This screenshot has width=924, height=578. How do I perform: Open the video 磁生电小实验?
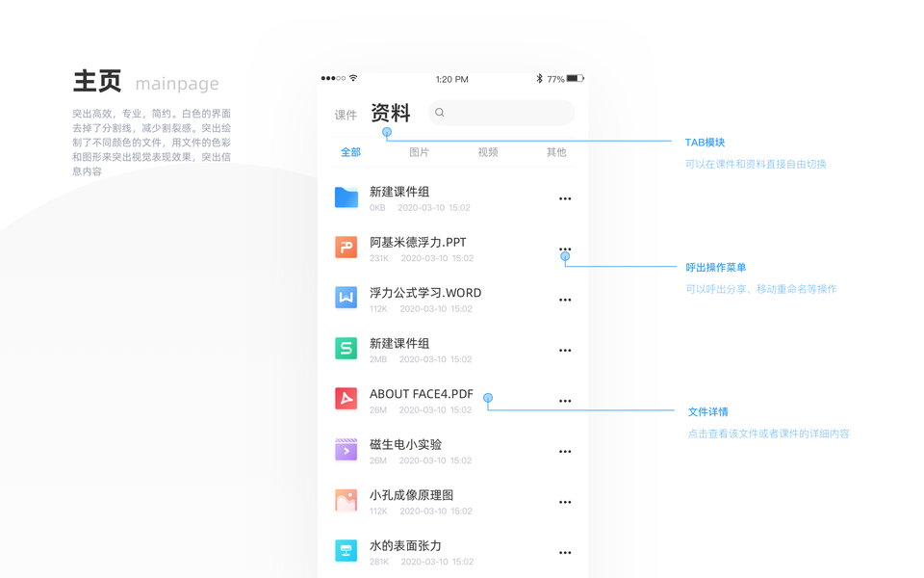[405, 445]
